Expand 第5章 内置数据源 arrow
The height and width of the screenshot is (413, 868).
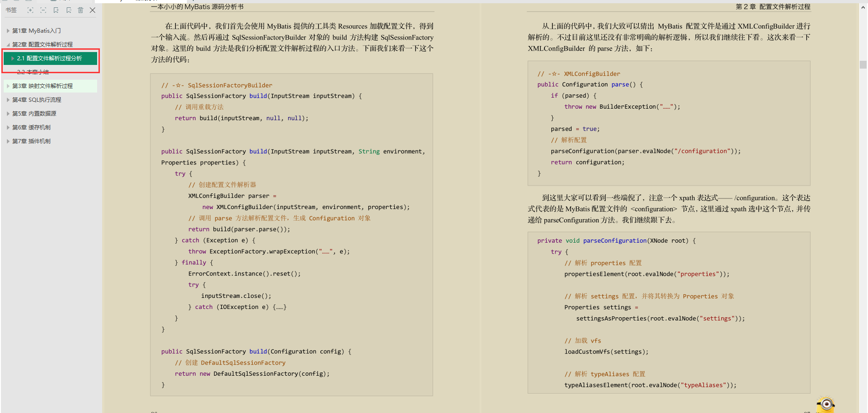coord(8,114)
